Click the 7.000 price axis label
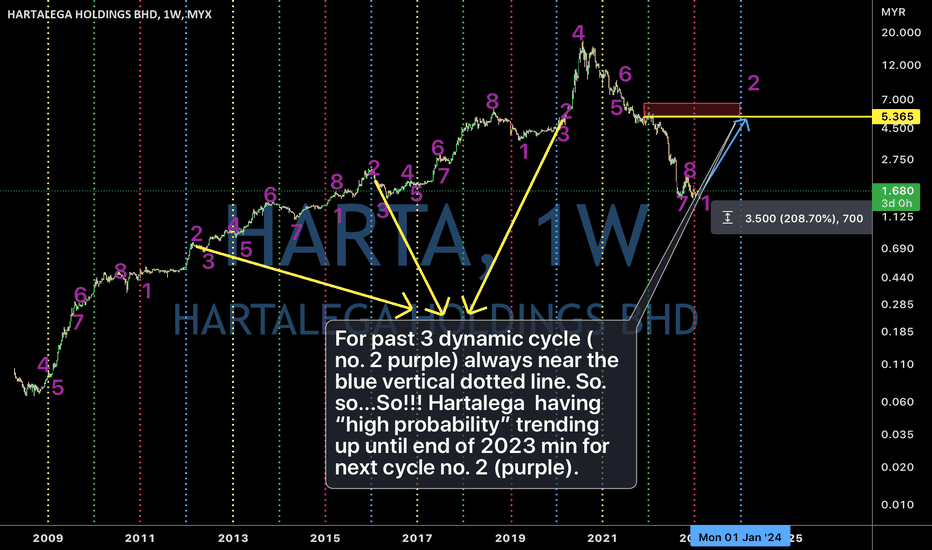The width and height of the screenshot is (932, 550). [x=898, y=99]
